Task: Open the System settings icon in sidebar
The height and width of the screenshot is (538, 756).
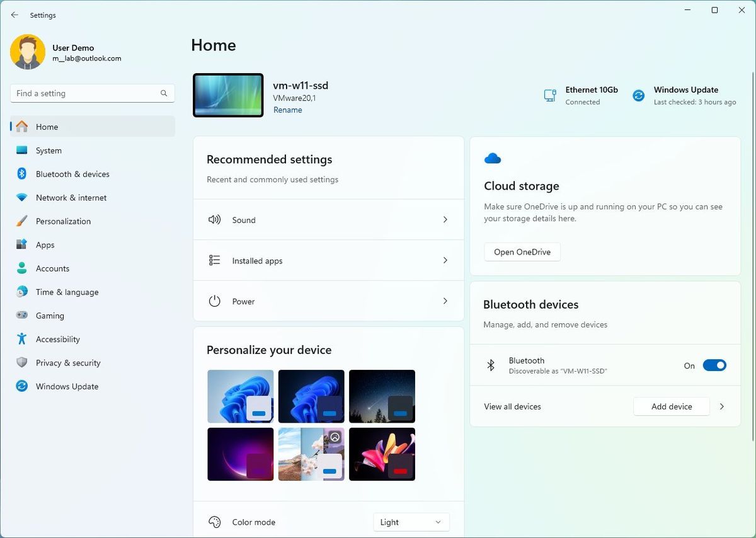Action: (21, 150)
